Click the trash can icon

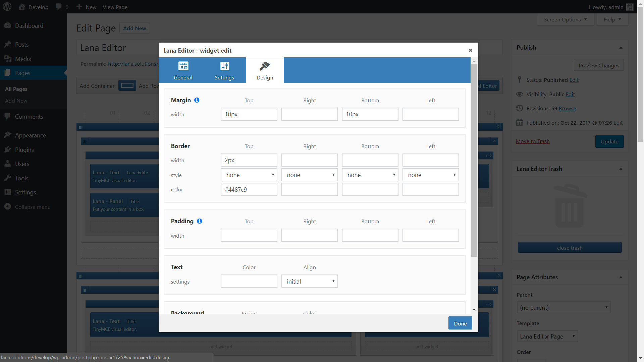(570, 205)
